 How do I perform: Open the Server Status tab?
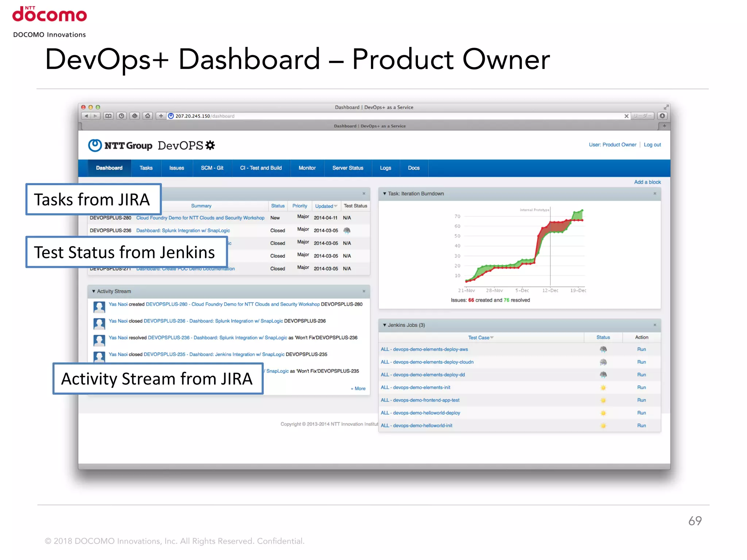pyautogui.click(x=348, y=168)
